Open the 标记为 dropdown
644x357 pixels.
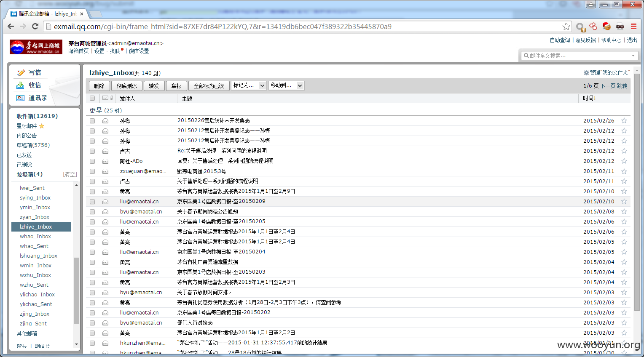click(x=249, y=85)
